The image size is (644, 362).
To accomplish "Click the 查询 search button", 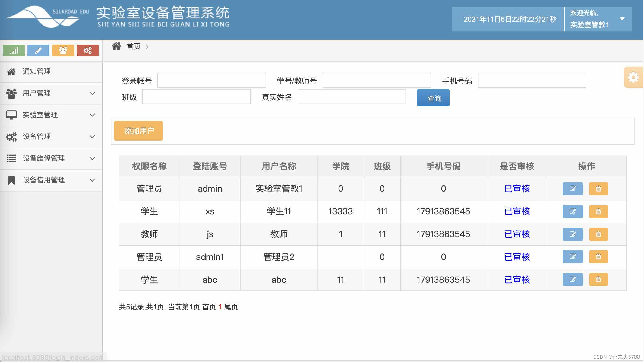I will pos(433,98).
